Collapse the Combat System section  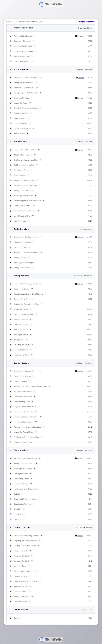pyautogui.click(x=11, y=363)
